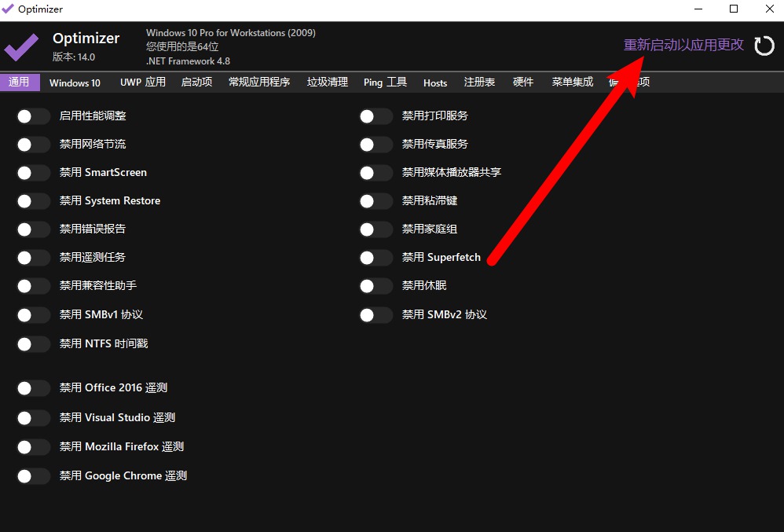Screen dimensions: 784x532
Task: Open the 硬件 tab
Action: [x=523, y=82]
